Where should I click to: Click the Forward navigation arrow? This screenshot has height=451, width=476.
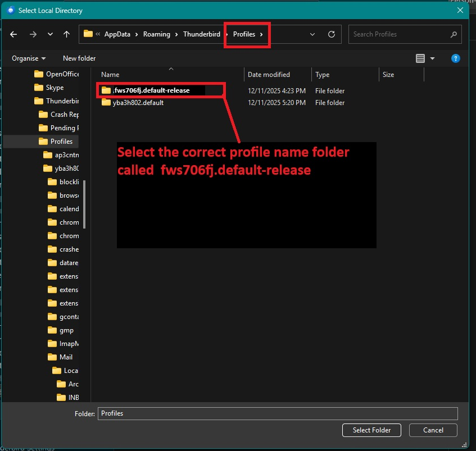coord(33,34)
